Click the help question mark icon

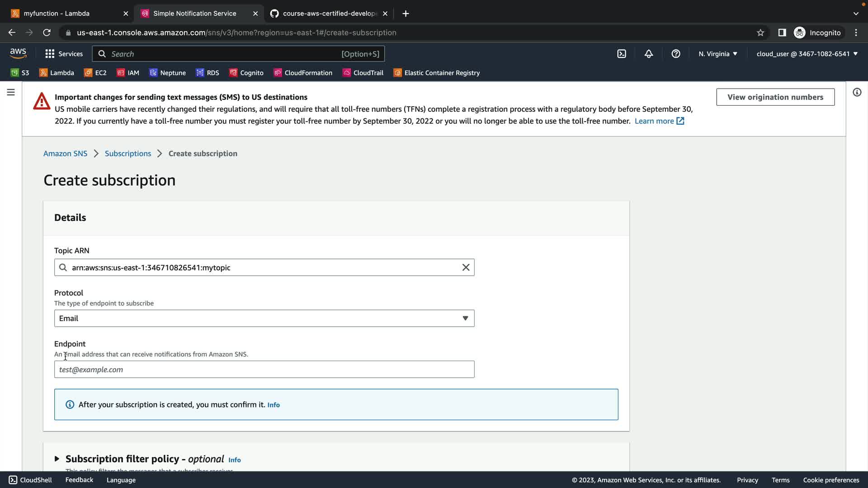[676, 54]
